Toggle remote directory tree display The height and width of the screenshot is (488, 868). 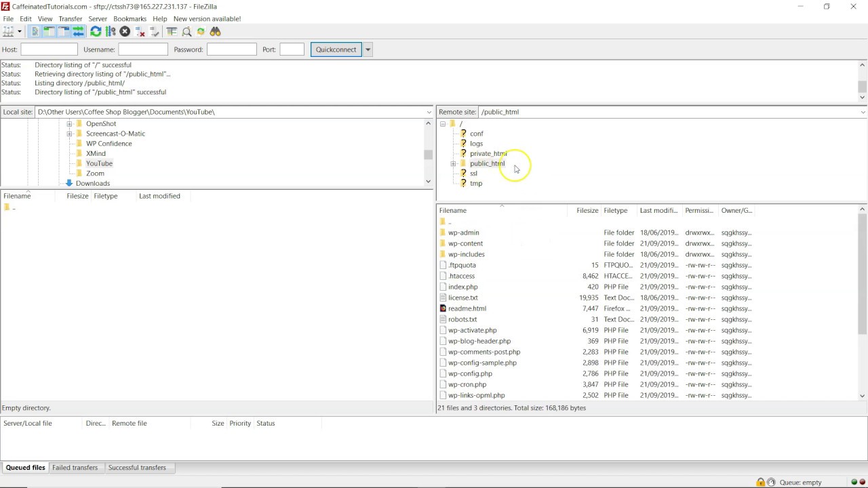64,31
